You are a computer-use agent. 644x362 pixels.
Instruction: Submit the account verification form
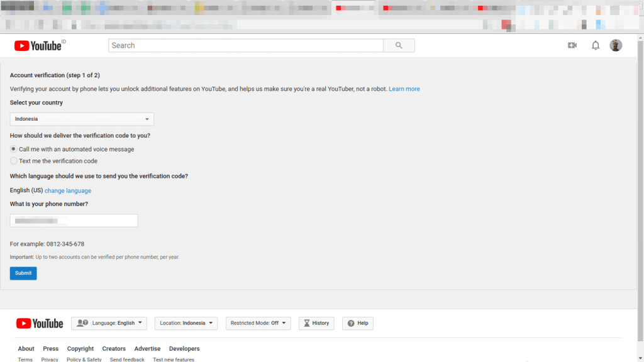point(23,273)
